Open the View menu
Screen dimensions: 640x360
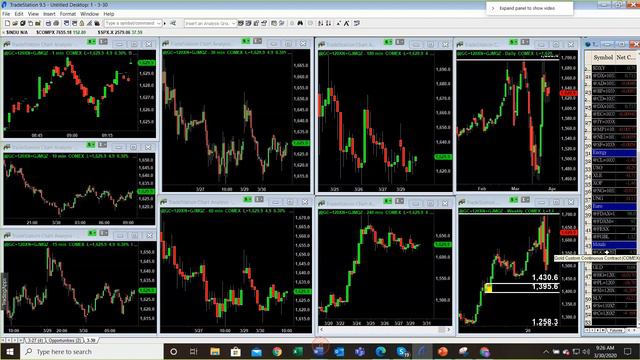coord(33,14)
